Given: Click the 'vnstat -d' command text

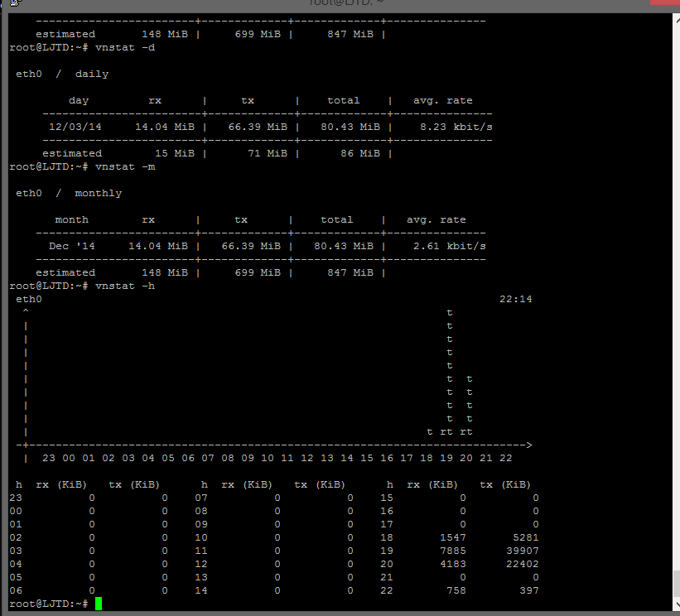Looking at the screenshot, I should [x=125, y=47].
